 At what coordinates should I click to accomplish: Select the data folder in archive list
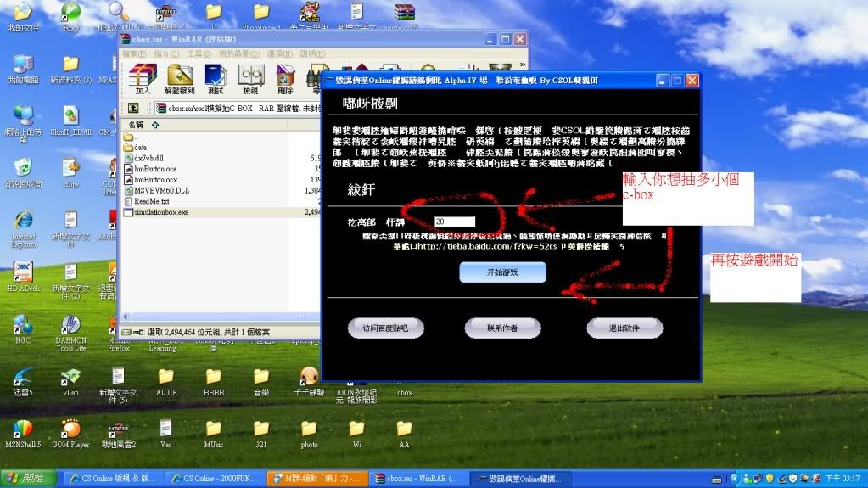tap(140, 147)
